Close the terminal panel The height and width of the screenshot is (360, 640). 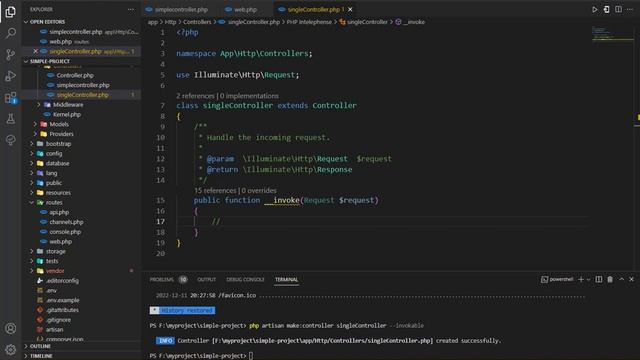coord(631,280)
